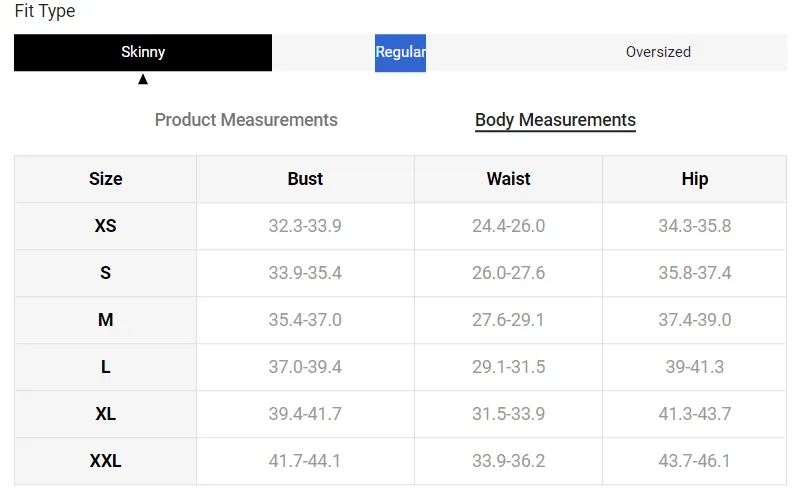
Task: Select the S size row label
Action: click(x=106, y=273)
